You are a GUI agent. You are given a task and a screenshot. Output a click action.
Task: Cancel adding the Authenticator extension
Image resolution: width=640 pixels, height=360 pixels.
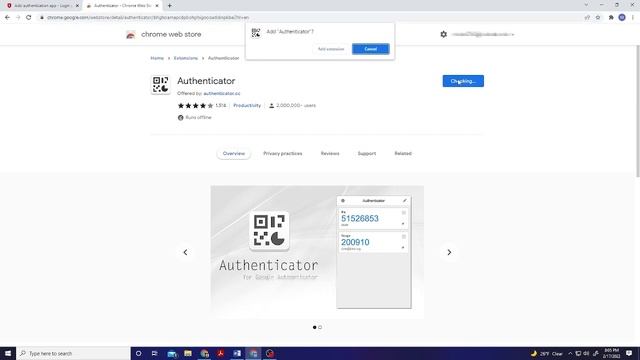(x=371, y=49)
